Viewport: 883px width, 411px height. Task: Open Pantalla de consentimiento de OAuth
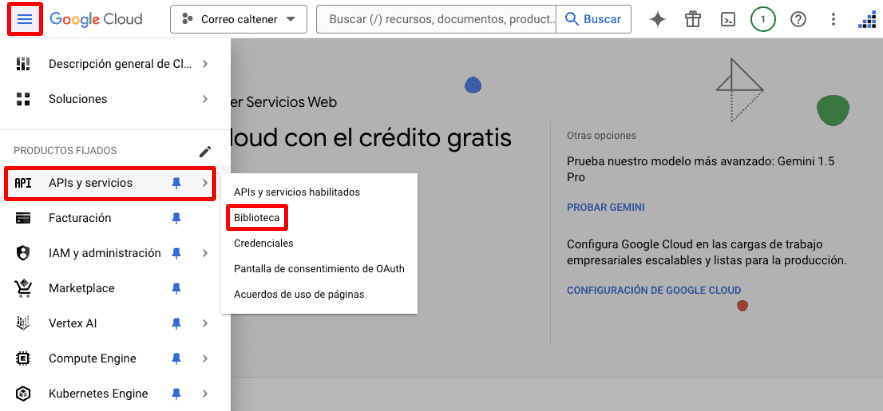point(319,269)
